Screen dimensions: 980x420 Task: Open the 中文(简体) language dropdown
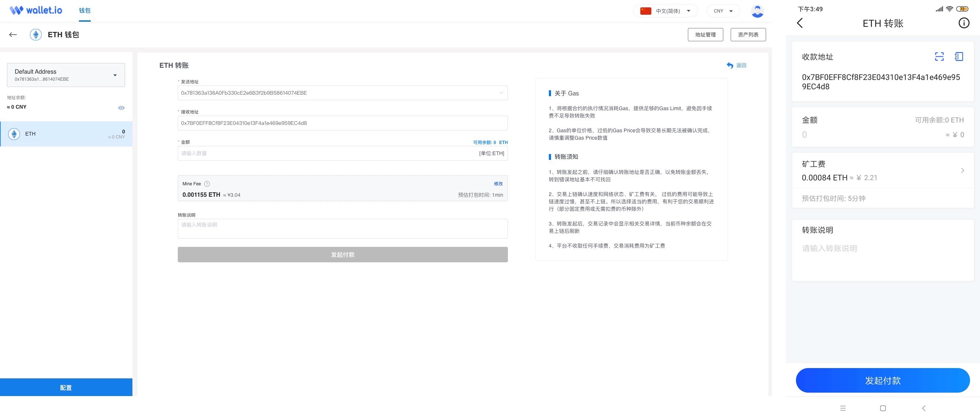665,11
